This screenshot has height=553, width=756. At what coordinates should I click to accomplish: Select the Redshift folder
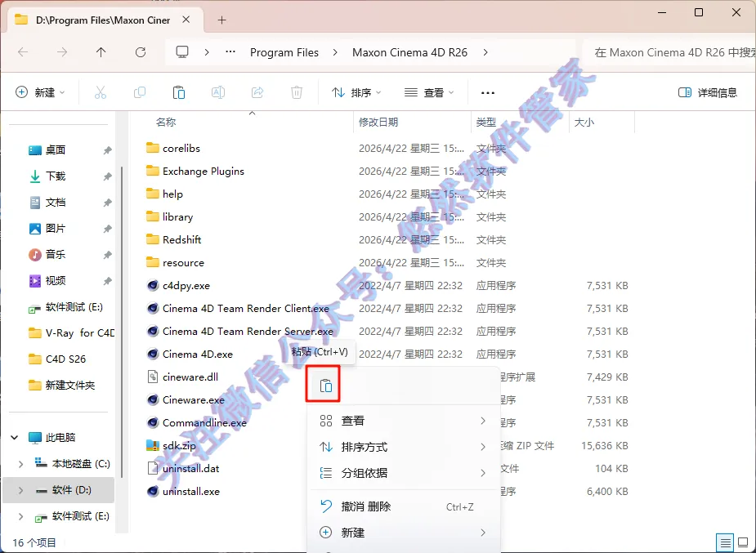181,239
